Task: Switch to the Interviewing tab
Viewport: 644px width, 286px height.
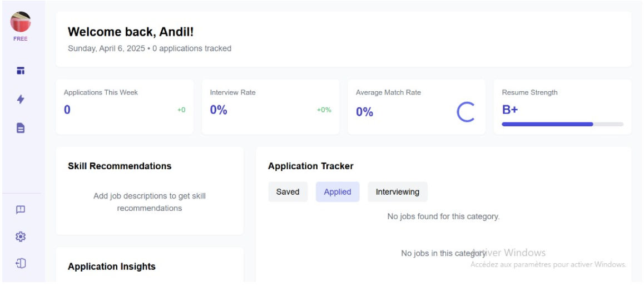Action: pos(398,192)
